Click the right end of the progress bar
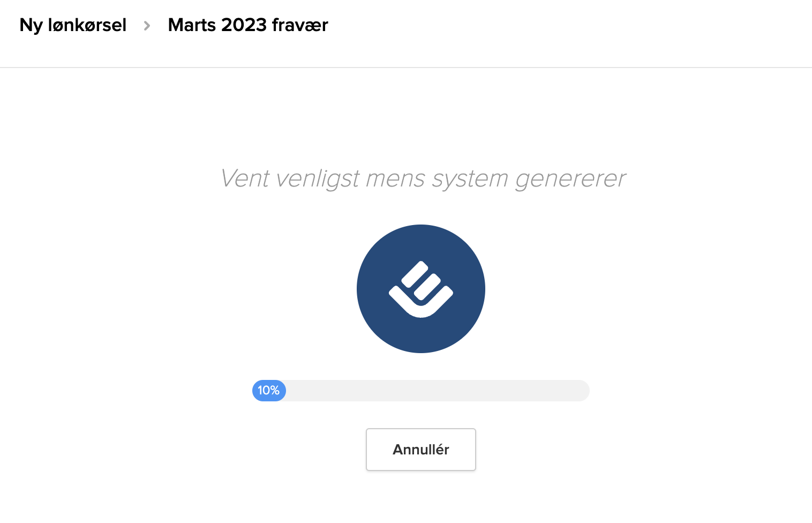Viewport: 812px width, 523px height. click(x=583, y=391)
